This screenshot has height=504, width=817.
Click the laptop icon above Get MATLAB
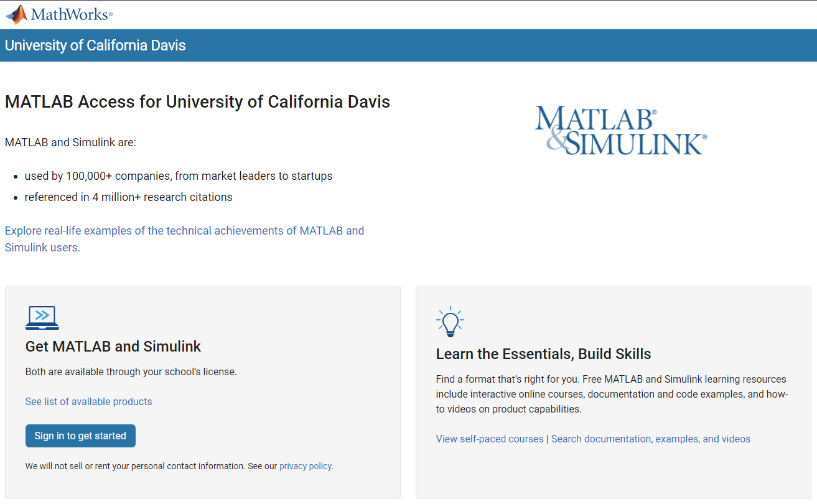[42, 317]
